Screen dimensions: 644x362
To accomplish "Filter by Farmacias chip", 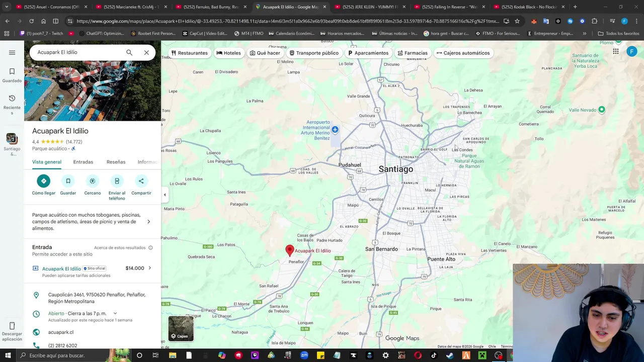I will (413, 53).
